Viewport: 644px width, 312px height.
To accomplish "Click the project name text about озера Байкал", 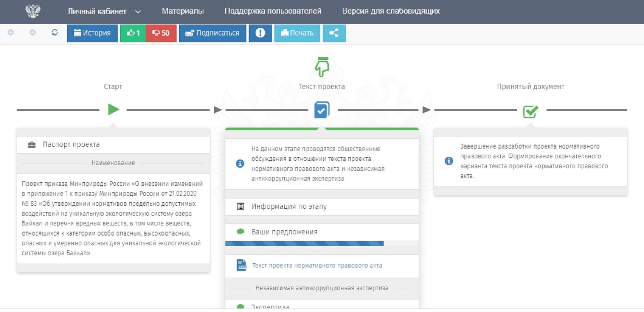I will click(112, 218).
